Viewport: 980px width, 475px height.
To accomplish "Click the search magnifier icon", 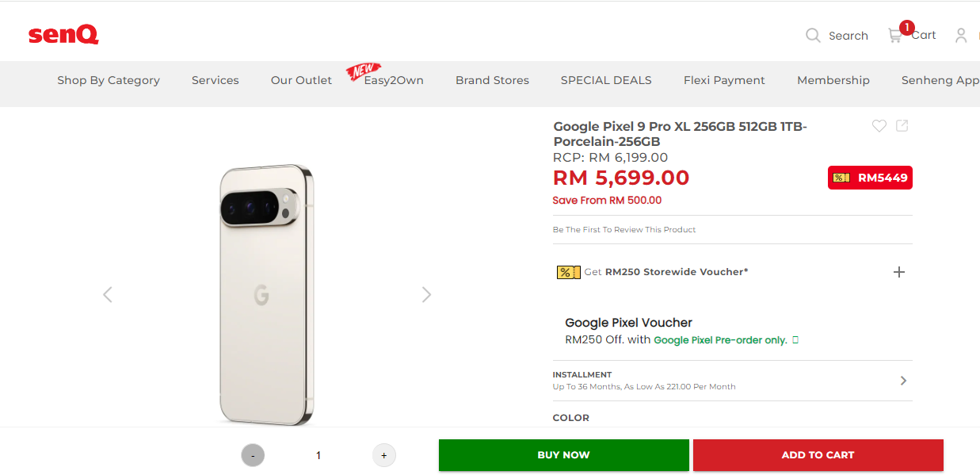I will click(813, 35).
